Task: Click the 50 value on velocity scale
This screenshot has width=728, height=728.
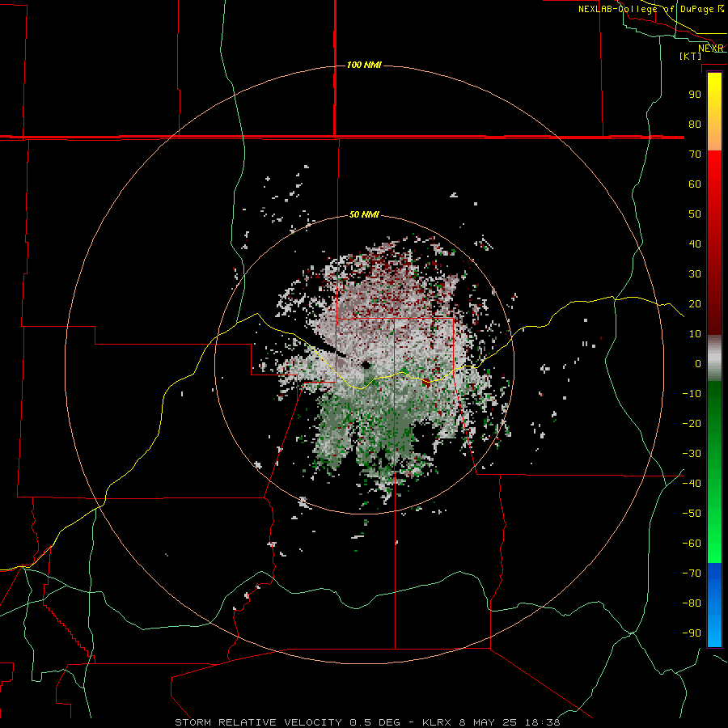Action: coord(695,214)
